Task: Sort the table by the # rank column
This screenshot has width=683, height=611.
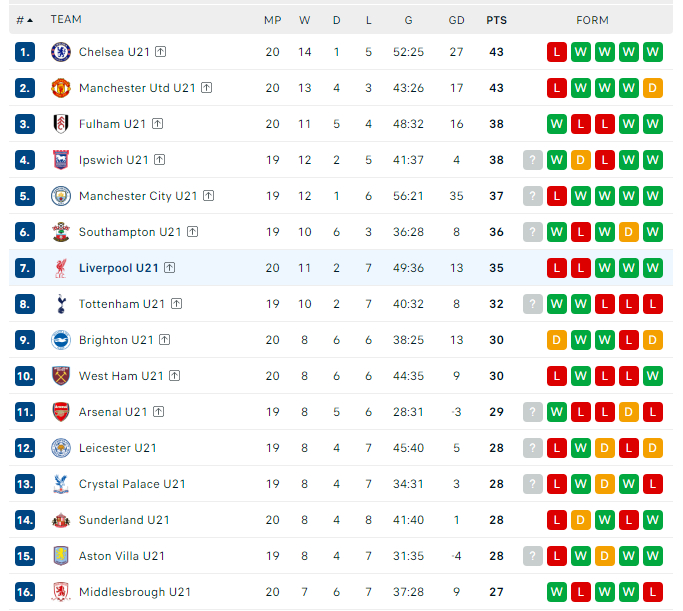Action: click(x=24, y=20)
